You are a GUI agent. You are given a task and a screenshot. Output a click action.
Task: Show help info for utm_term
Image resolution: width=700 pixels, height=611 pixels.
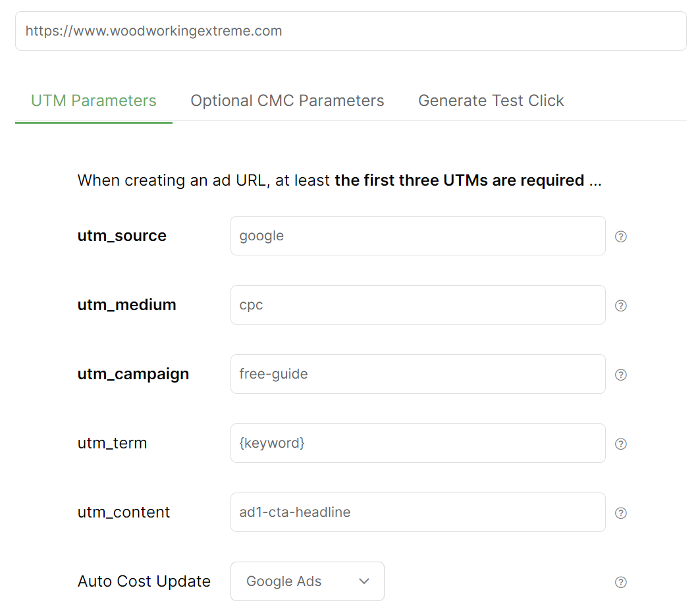pyautogui.click(x=620, y=444)
